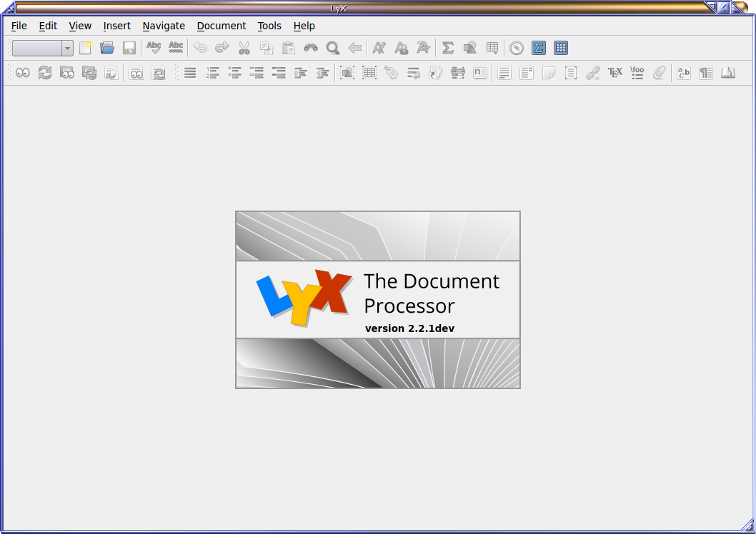Insert LyX note icon
The height and width of the screenshot is (534, 756).
[549, 73]
